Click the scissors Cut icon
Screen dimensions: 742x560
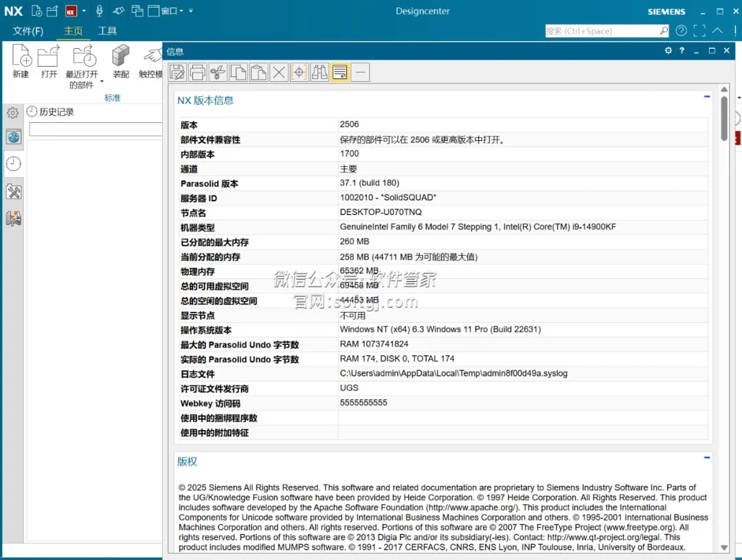pos(218,72)
